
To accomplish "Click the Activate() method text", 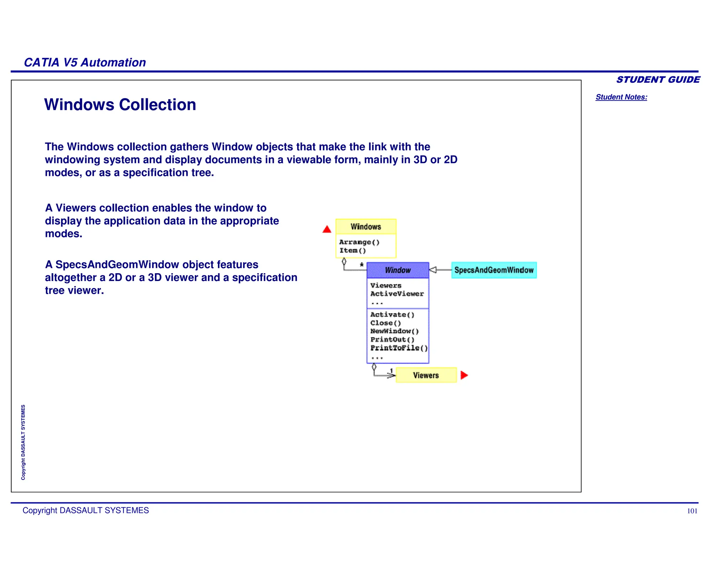I will pos(392,315).
